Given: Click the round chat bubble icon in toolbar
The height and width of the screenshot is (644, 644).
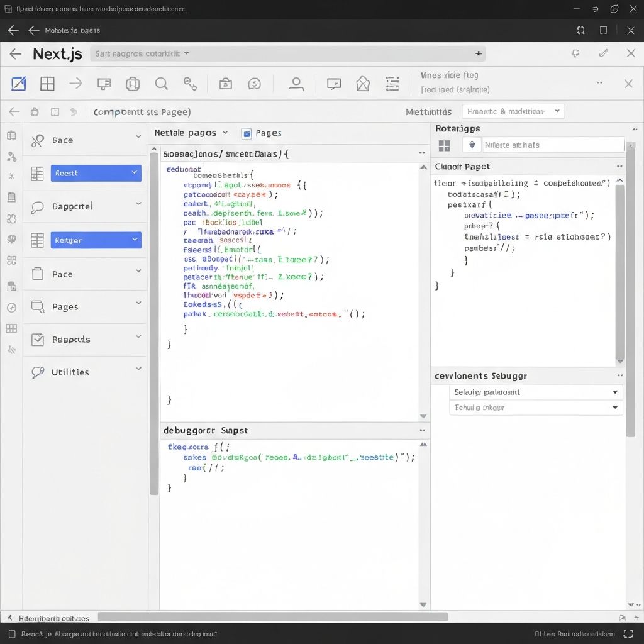Looking at the screenshot, I should [x=254, y=84].
